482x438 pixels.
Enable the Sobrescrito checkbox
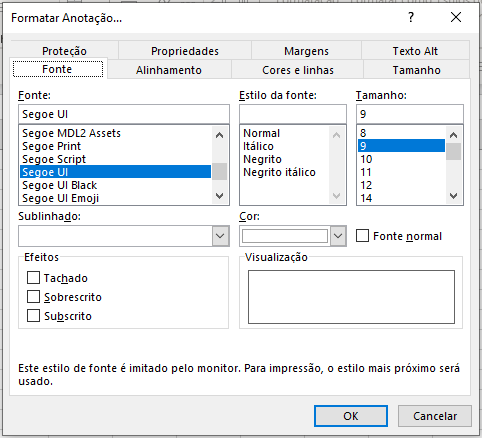(x=33, y=296)
